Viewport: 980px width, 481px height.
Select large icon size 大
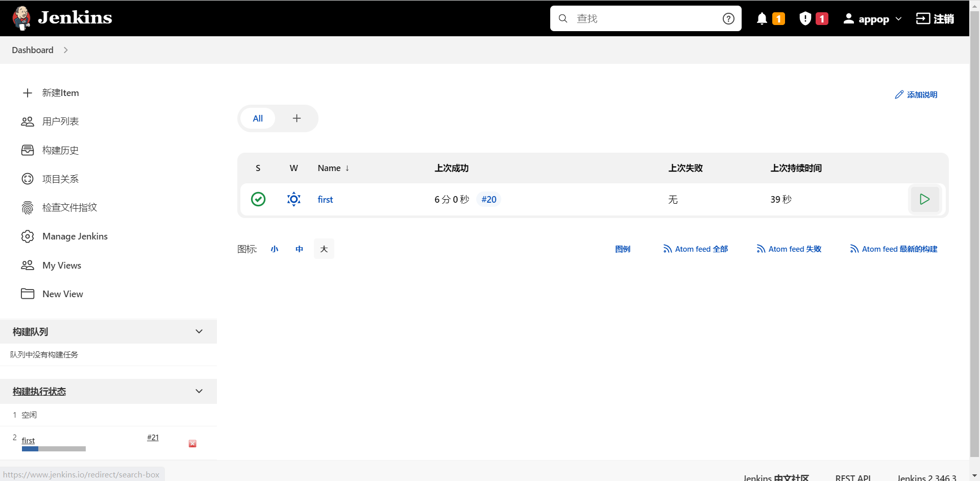[x=324, y=249]
